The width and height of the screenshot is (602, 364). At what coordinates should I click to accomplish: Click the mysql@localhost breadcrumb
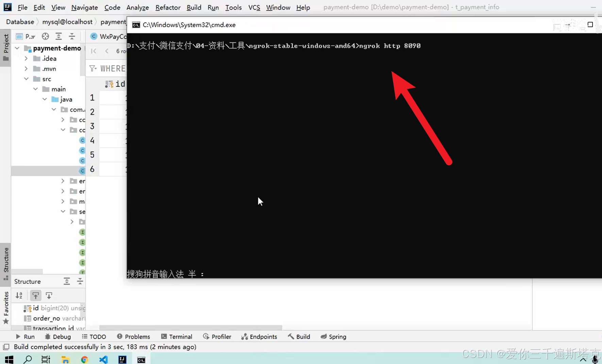67,22
